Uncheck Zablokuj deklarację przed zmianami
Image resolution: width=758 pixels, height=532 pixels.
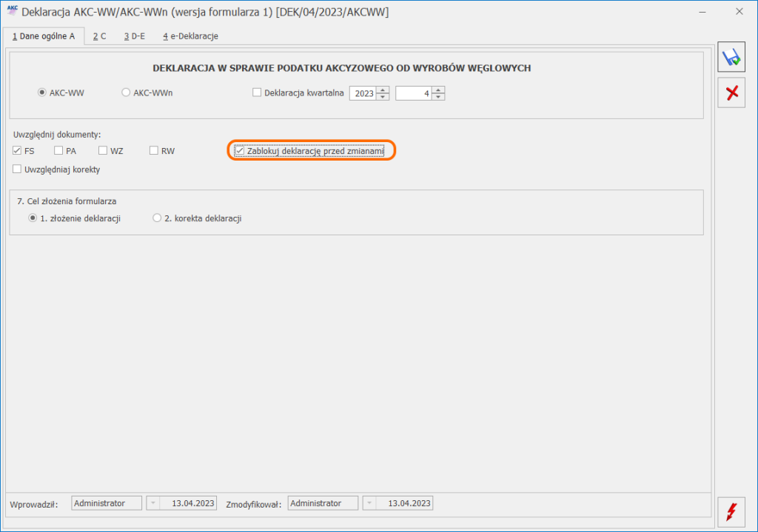[x=240, y=149]
